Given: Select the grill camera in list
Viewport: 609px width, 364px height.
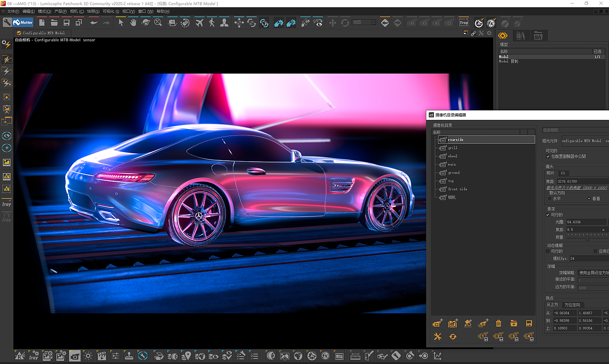Looking at the screenshot, I should click(452, 148).
